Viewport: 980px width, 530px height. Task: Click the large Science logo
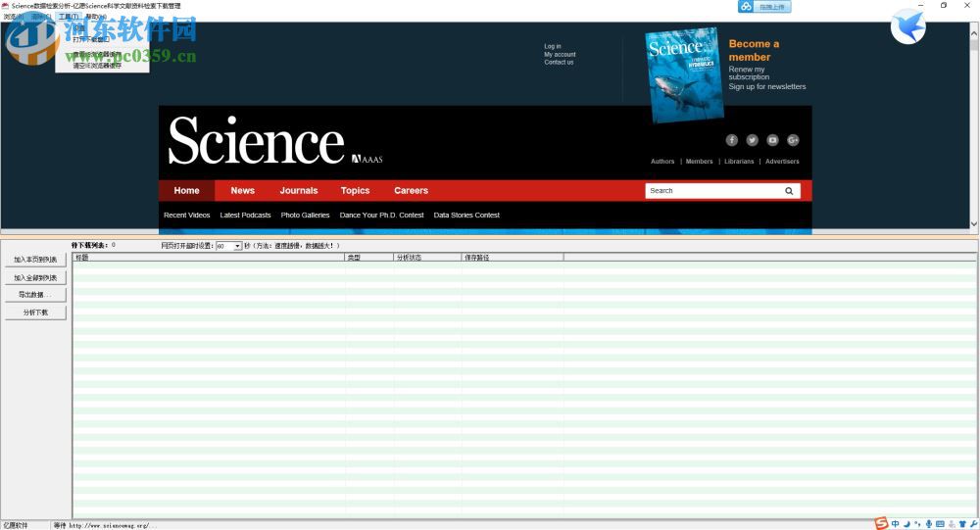256,141
